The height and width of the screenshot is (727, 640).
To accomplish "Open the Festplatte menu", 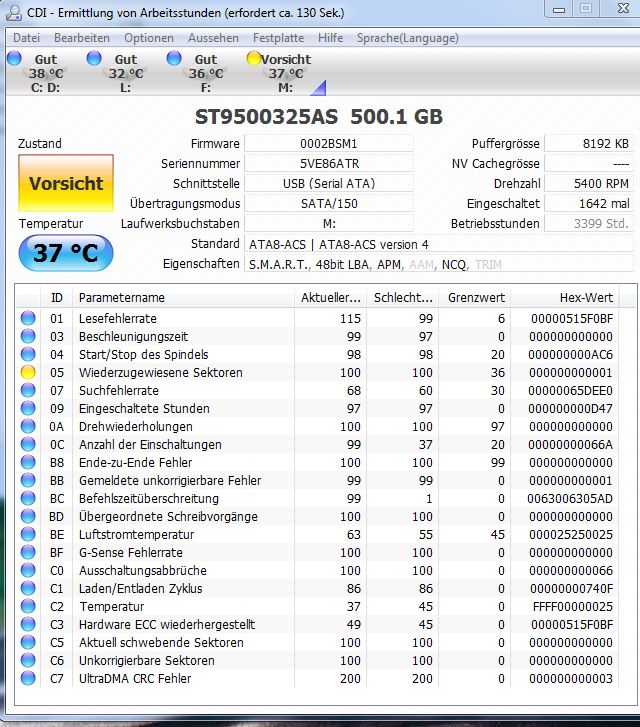I will click(278, 38).
